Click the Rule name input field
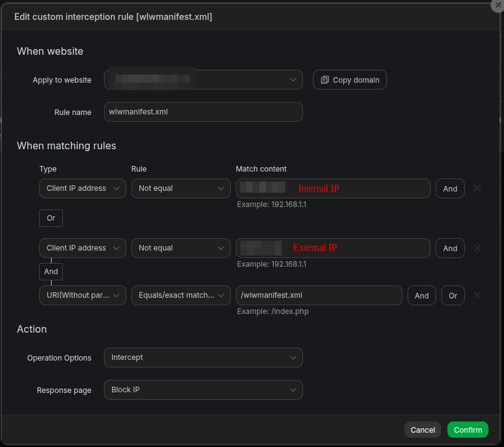Screen dimensions: 504x447 point(203,112)
